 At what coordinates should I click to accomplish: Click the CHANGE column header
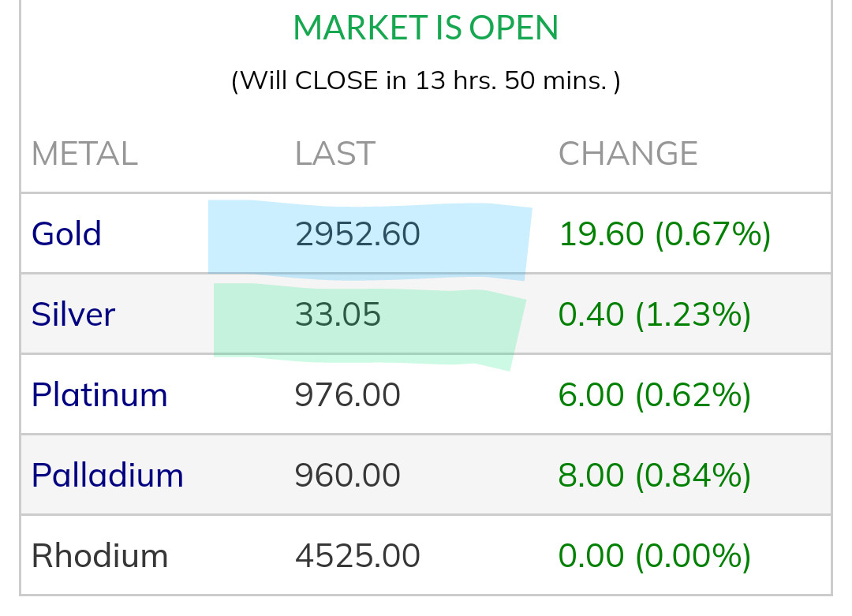[628, 154]
